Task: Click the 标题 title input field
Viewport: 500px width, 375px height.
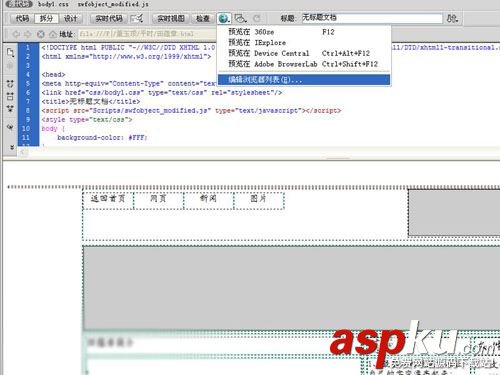Action: click(372, 18)
